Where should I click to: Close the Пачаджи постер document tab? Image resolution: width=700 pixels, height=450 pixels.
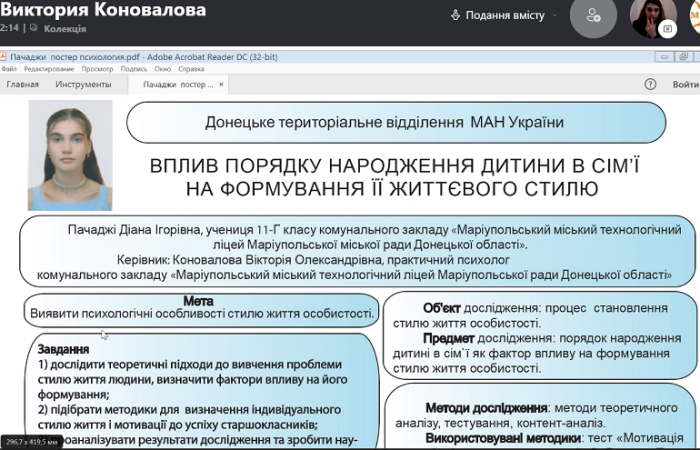tap(221, 85)
